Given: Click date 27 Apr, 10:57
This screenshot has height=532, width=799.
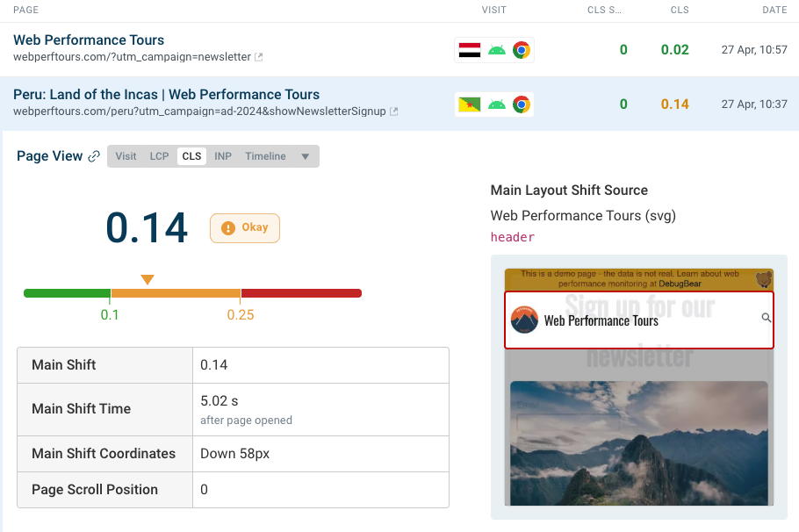Looking at the screenshot, I should pyautogui.click(x=754, y=50).
